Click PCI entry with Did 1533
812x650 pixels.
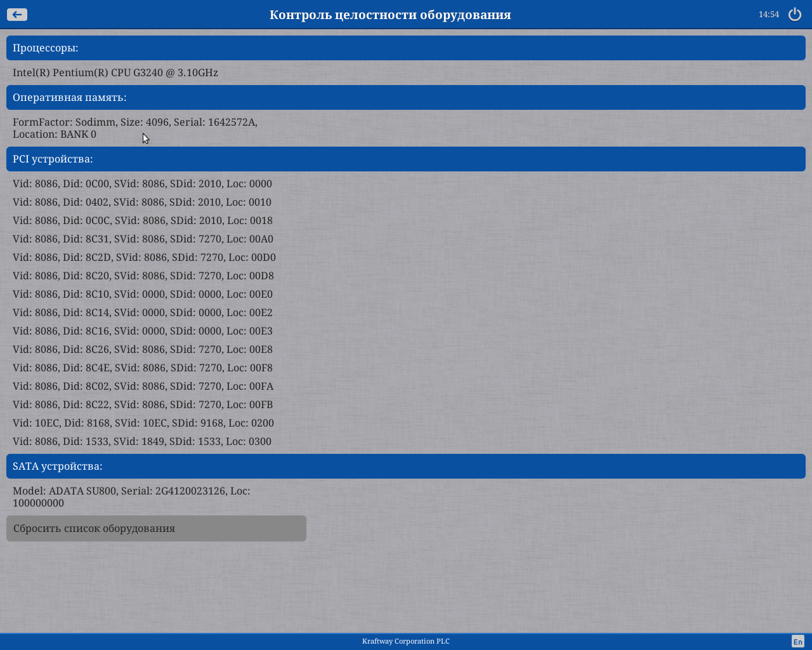click(x=142, y=441)
